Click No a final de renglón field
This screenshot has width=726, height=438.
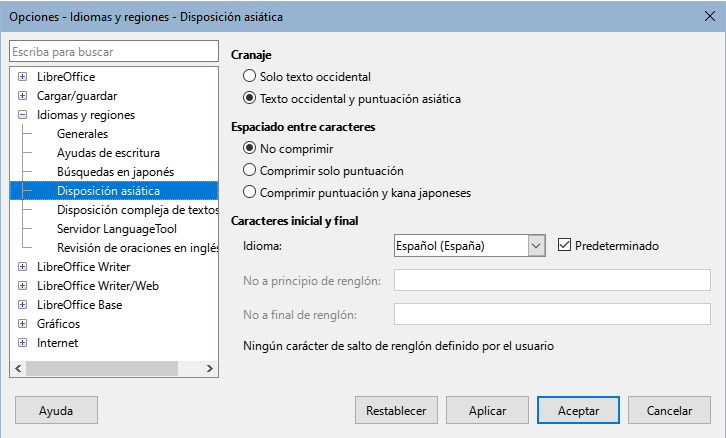tap(552, 314)
